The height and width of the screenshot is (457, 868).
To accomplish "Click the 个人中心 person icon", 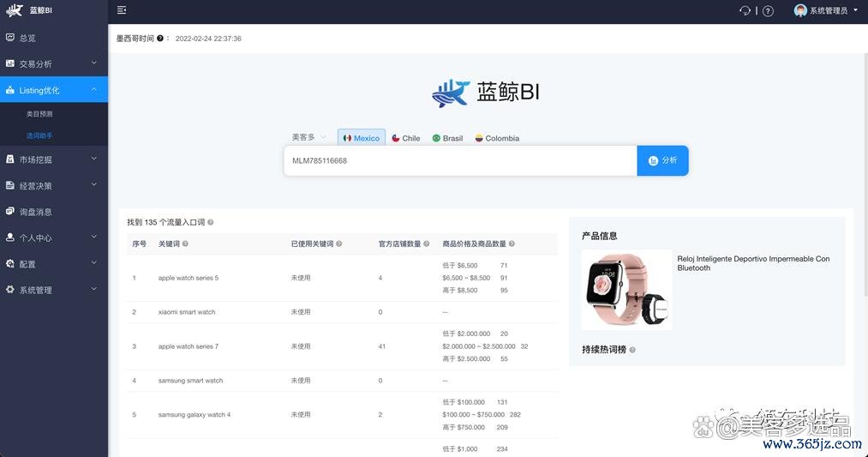I will pos(10,238).
